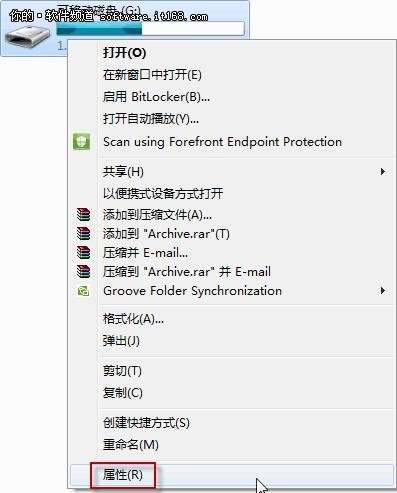Select 启用 BitLocker(B)... option

[x=156, y=97]
